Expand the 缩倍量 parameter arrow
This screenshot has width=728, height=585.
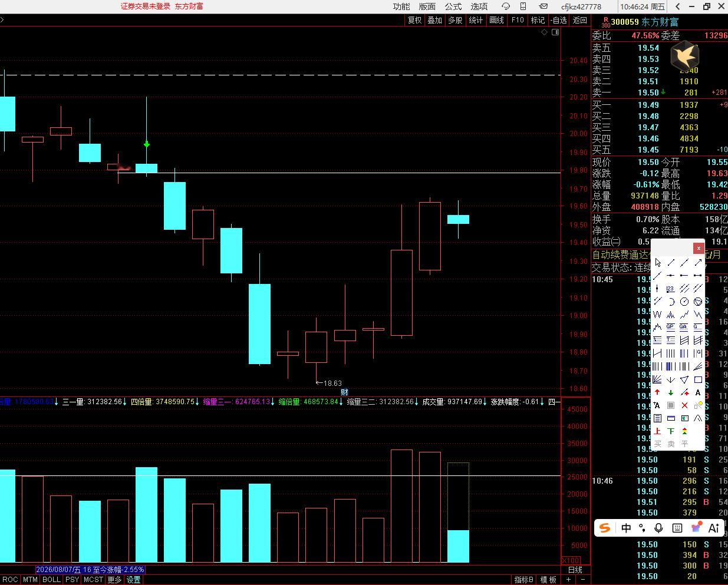pyautogui.click(x=341, y=402)
